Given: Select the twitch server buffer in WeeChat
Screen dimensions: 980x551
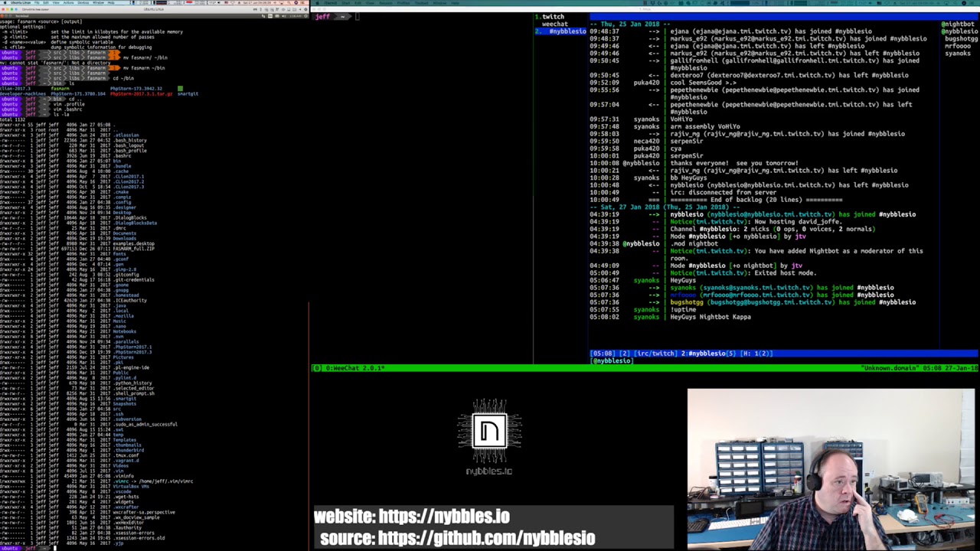Looking at the screenshot, I should click(553, 17).
